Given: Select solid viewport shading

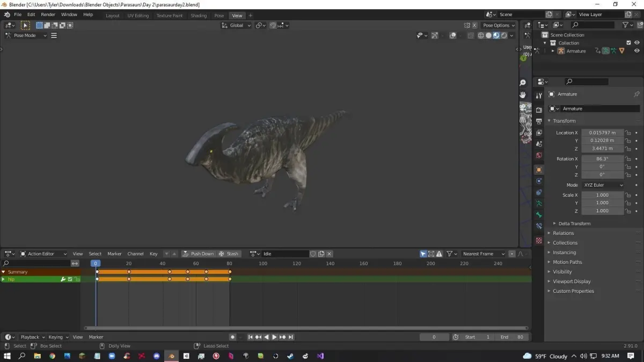Looking at the screenshot, I should tap(488, 35).
